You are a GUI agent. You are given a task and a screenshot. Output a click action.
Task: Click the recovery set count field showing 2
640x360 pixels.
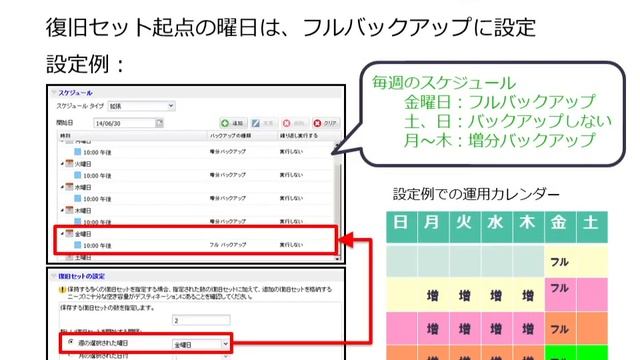[x=201, y=320]
